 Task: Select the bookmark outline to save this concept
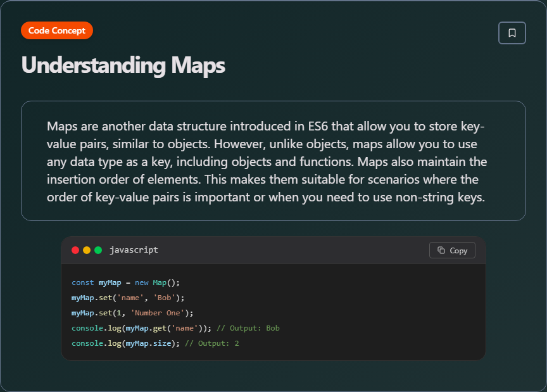(x=512, y=33)
